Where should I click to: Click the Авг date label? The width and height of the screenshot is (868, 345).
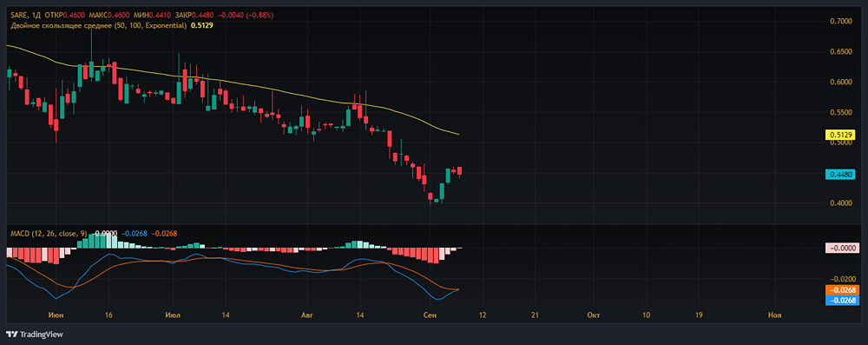click(x=306, y=315)
